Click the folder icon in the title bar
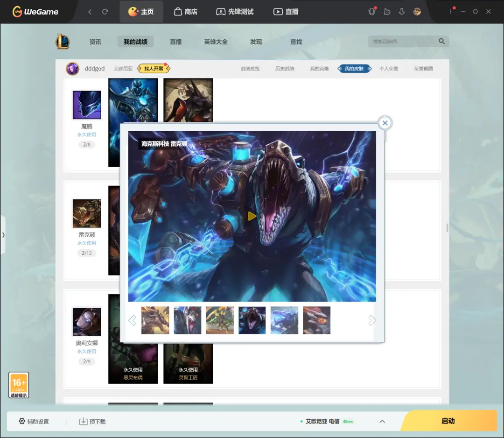The width and height of the screenshot is (504, 438). pyautogui.click(x=387, y=12)
